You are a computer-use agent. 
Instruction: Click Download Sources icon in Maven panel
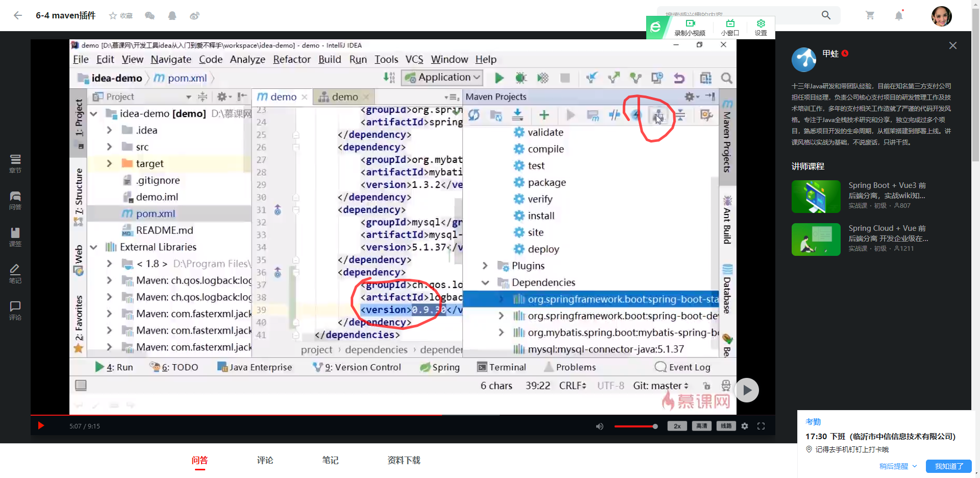[518, 115]
